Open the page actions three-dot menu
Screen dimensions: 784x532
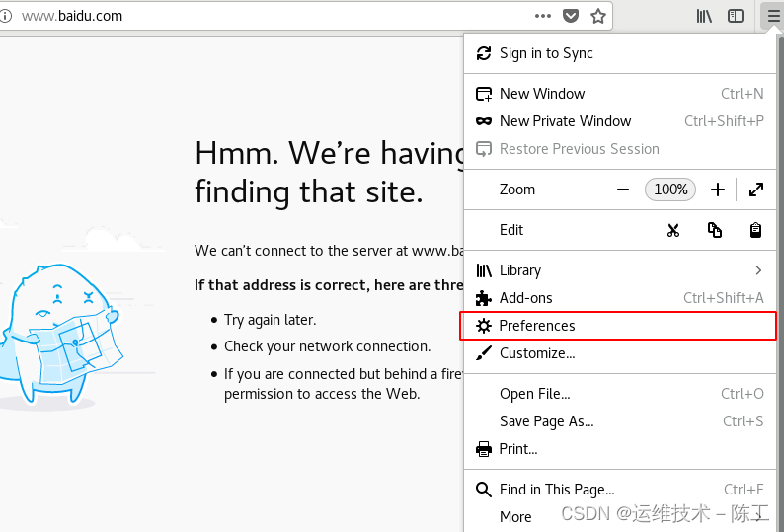(x=542, y=16)
